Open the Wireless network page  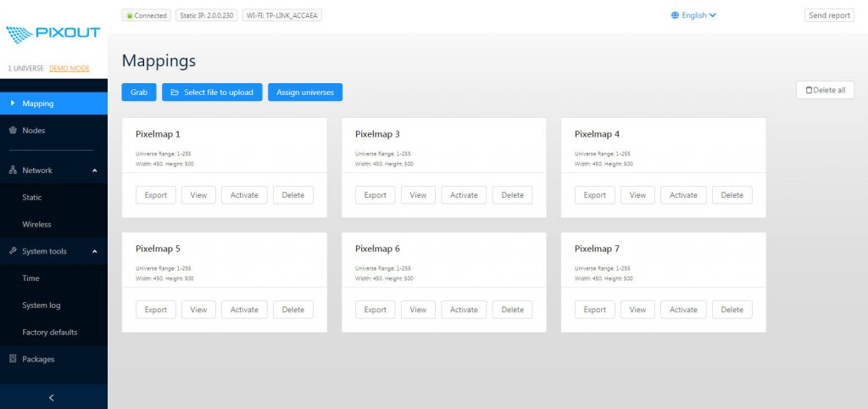point(53,225)
